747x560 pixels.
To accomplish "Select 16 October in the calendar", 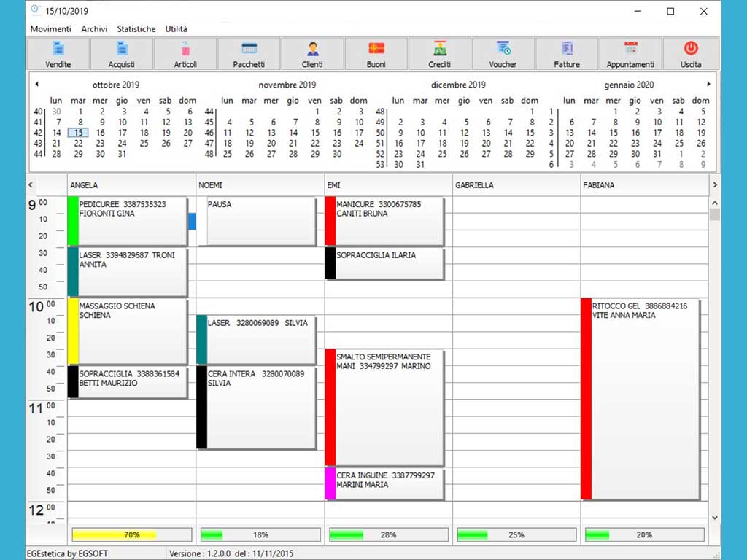I will (x=101, y=133).
